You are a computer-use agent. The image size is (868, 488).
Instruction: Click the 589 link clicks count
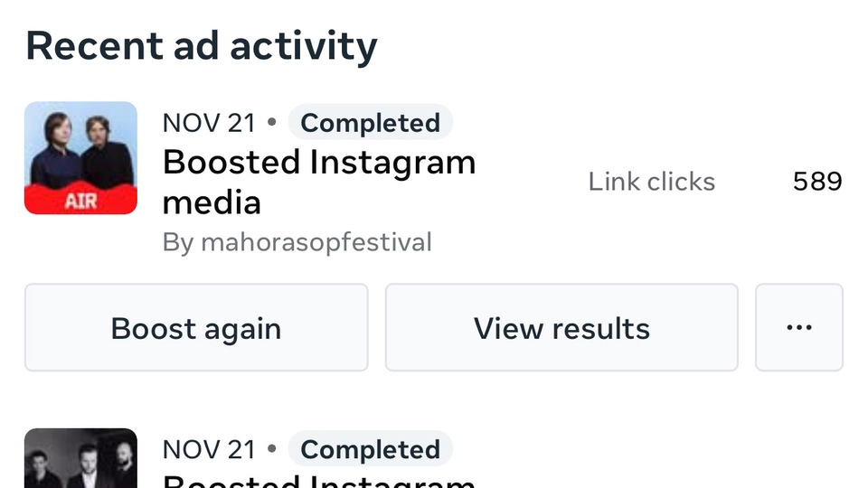pos(816,182)
